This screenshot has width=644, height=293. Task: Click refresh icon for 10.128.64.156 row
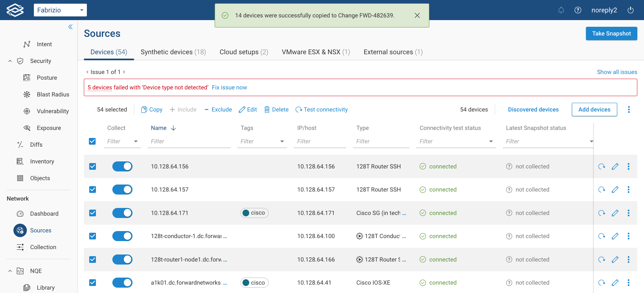click(601, 166)
